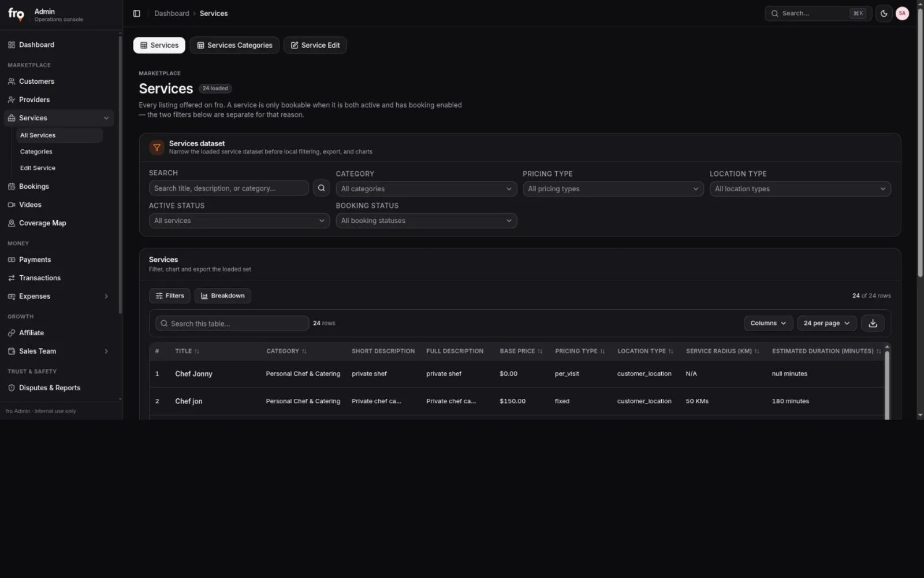Sort by Title column arrows
The width and height of the screenshot is (924, 578).
[196, 351]
